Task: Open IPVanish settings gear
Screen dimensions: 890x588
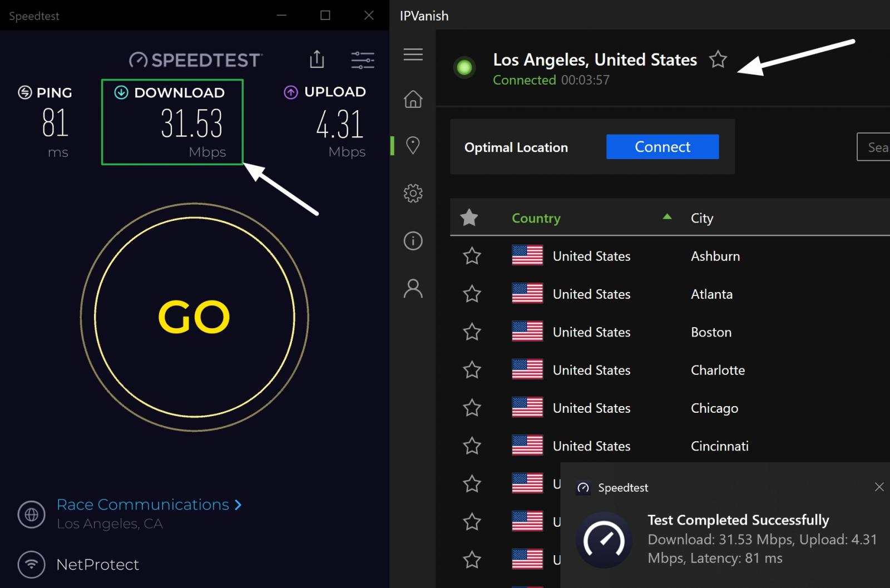Action: coord(413,193)
